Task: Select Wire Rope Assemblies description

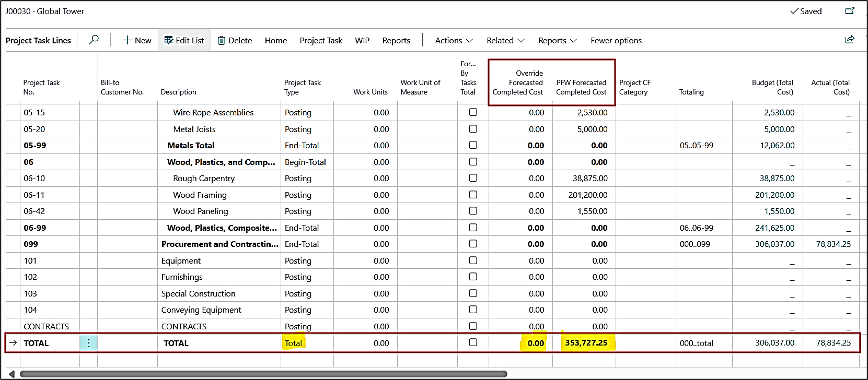Action: (x=213, y=112)
